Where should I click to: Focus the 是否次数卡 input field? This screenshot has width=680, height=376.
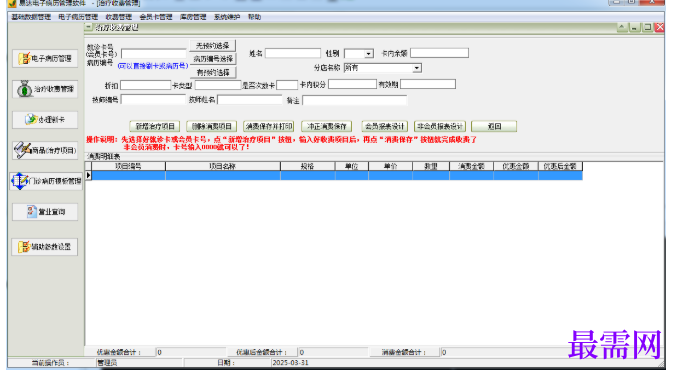(x=287, y=85)
